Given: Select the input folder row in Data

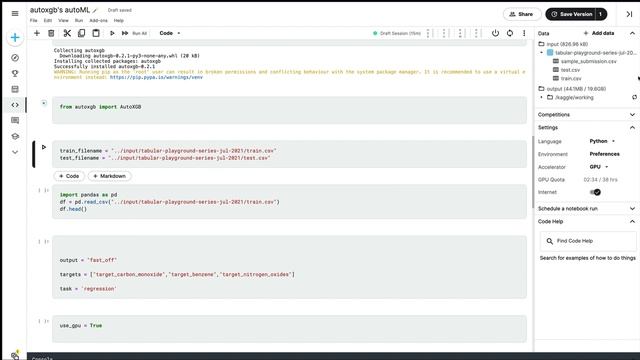Looking at the screenshot, I should click(x=563, y=44).
